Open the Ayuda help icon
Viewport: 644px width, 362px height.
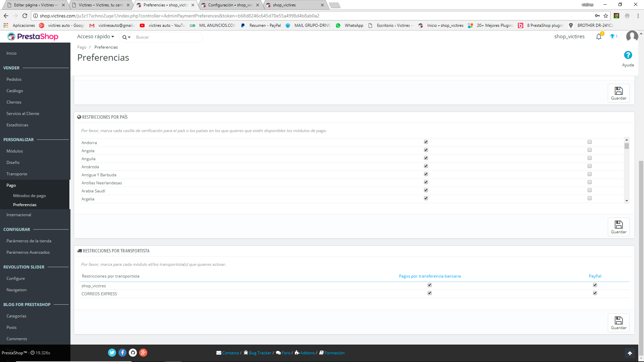pyautogui.click(x=628, y=55)
